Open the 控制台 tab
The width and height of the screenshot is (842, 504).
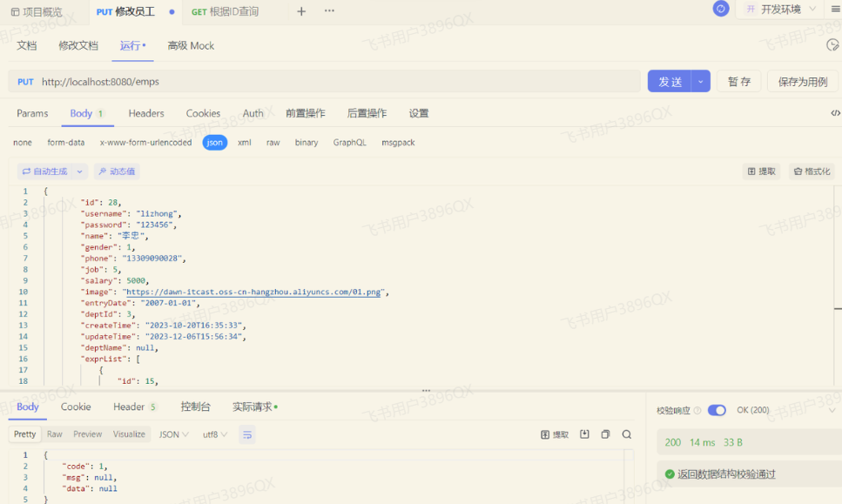195,407
